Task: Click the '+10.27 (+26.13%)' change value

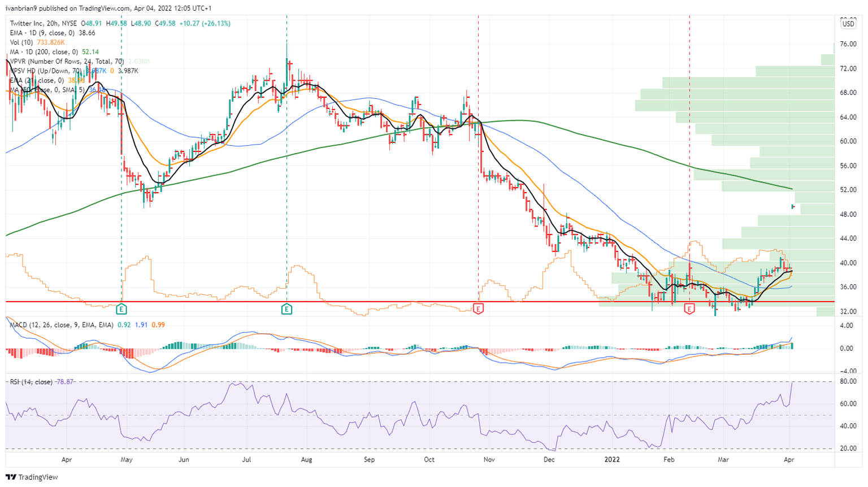Action: pyautogui.click(x=204, y=23)
